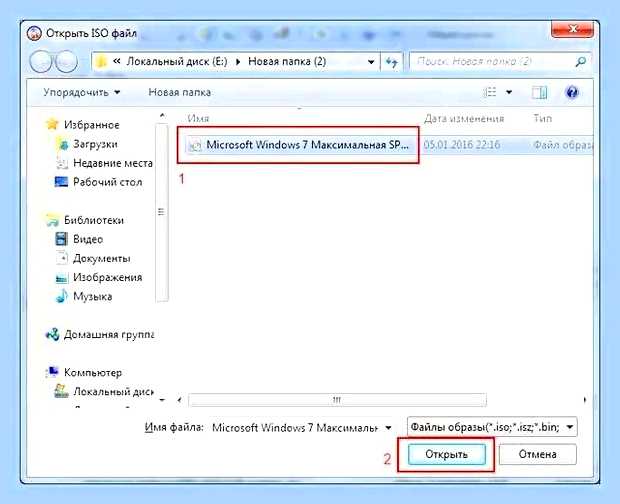The width and height of the screenshot is (620, 504).
Task: Click Локальный диск (E:) breadcrumb
Action: [177, 62]
